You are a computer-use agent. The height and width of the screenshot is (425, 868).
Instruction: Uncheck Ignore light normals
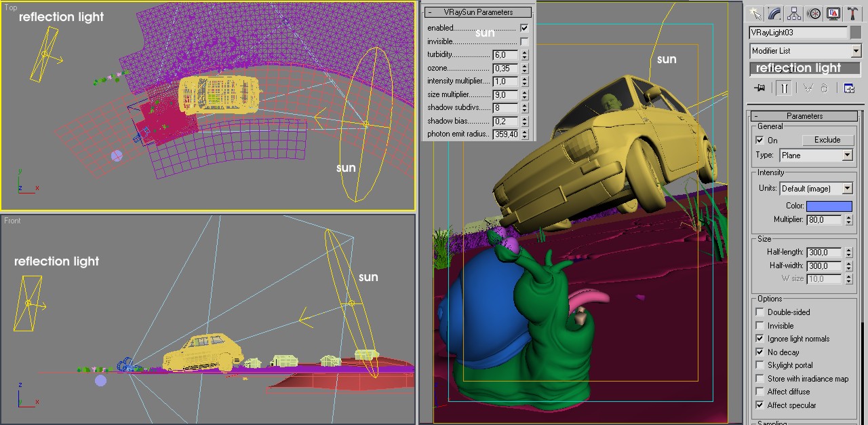click(x=759, y=339)
